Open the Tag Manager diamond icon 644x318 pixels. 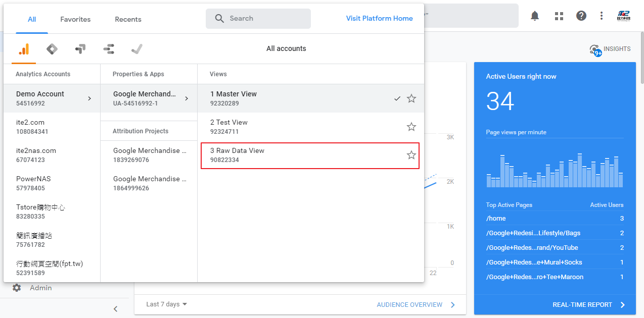(52, 49)
